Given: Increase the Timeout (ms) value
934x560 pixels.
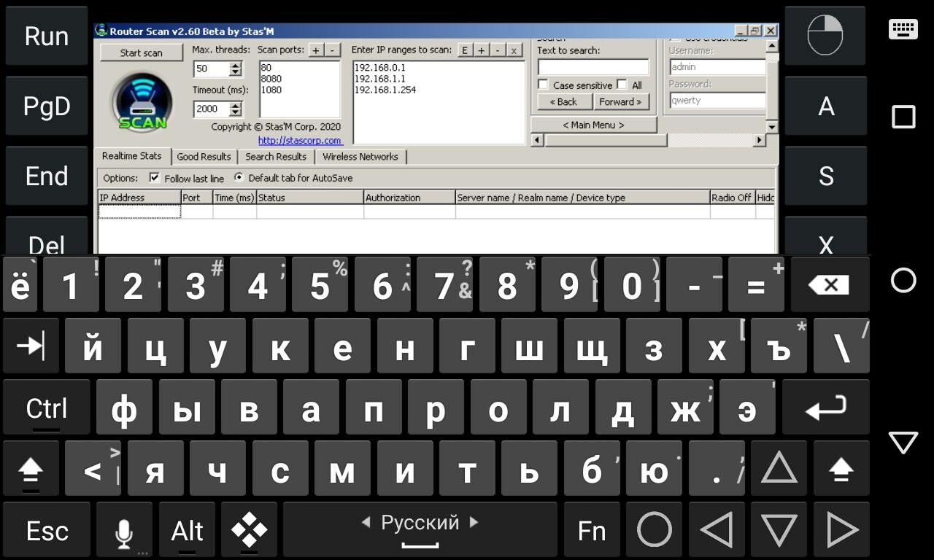Looking at the screenshot, I should (235, 106).
